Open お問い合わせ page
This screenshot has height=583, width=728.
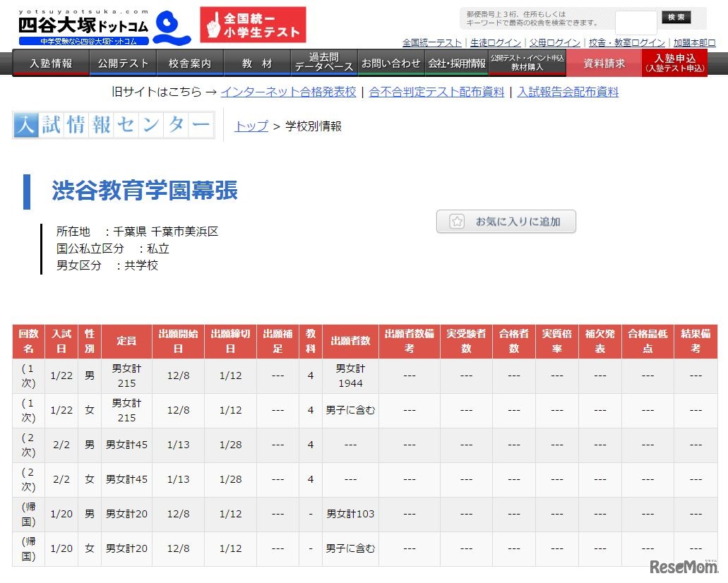click(391, 64)
